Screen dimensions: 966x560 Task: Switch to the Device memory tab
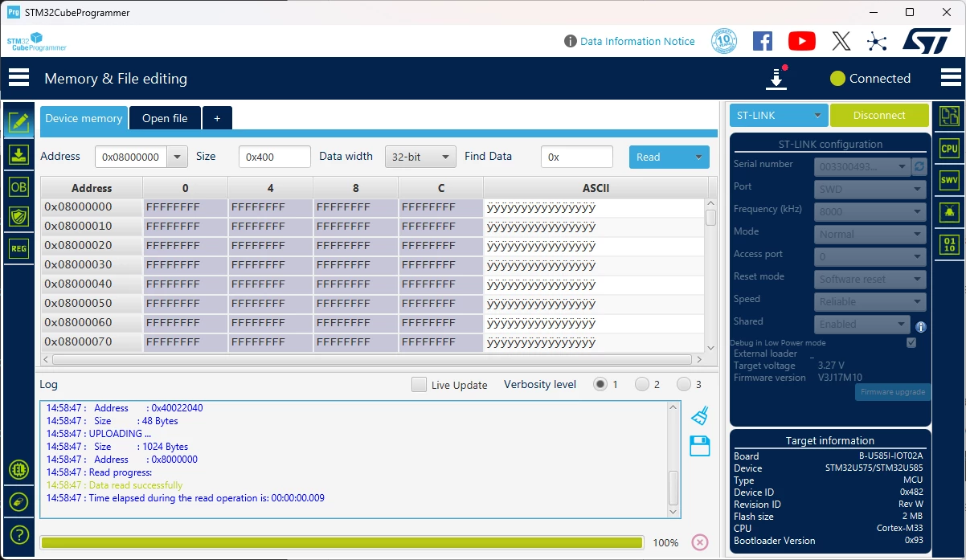pos(84,118)
